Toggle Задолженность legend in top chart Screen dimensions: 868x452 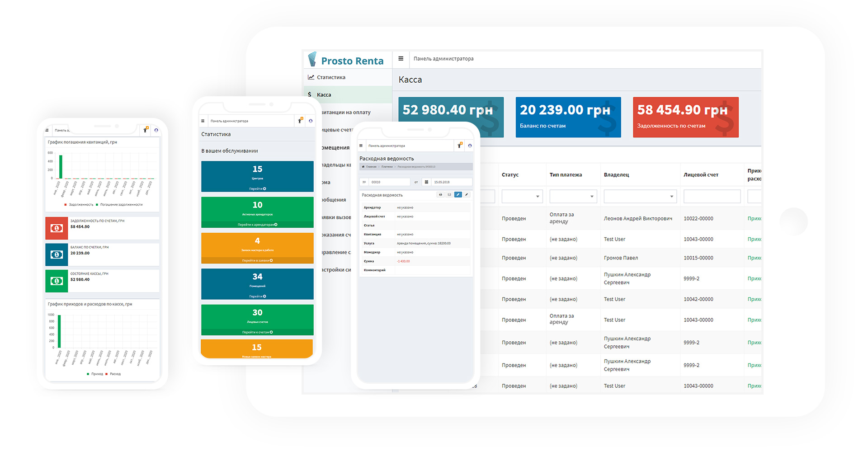(x=79, y=205)
